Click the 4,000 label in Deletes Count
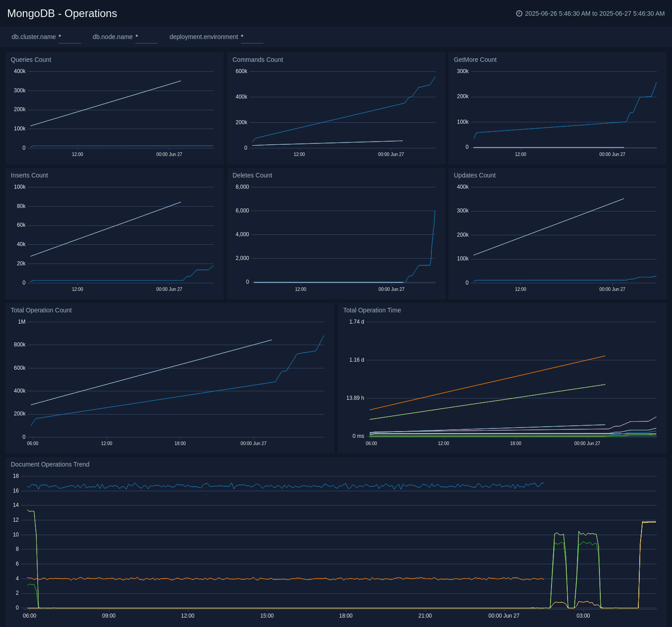The width and height of the screenshot is (672, 627). (242, 234)
